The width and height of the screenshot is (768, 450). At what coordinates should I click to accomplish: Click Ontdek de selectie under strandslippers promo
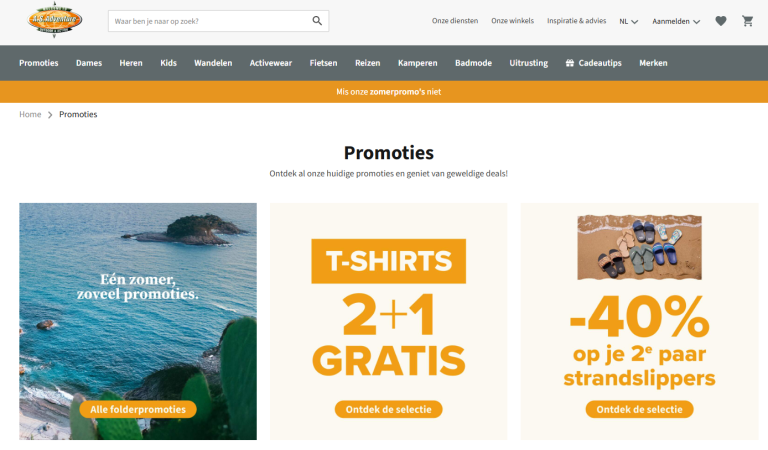click(x=639, y=409)
